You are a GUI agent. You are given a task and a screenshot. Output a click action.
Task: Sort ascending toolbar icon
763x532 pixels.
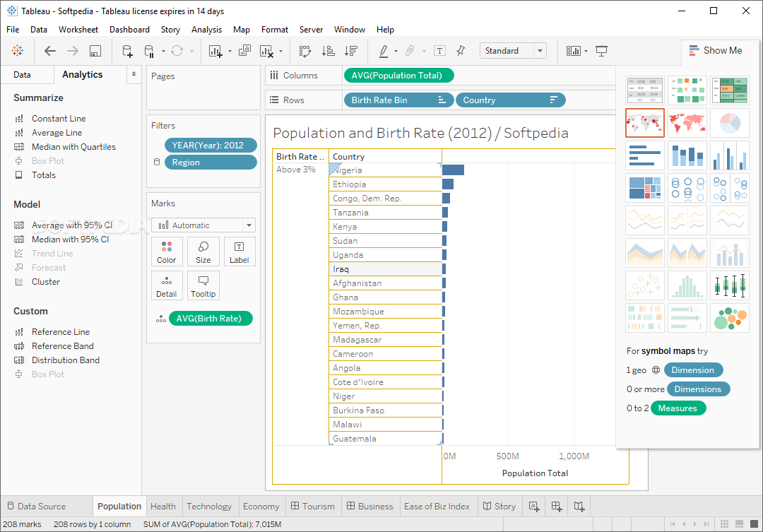coord(329,51)
